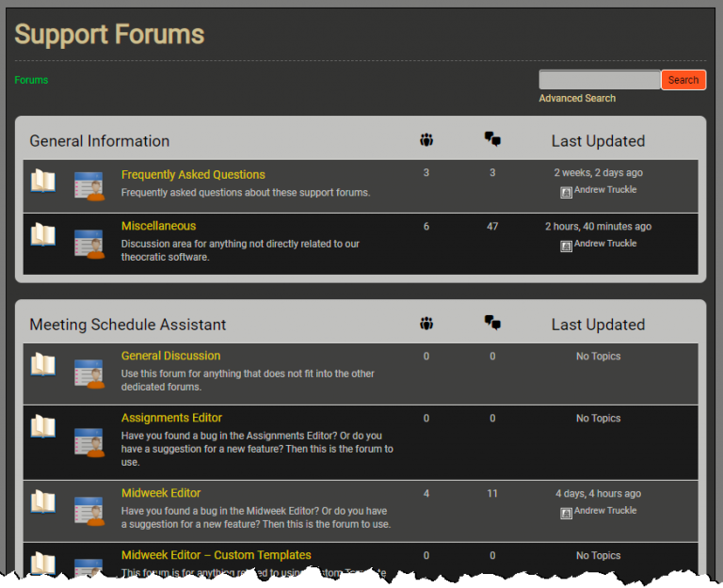Click the forum avatar icon in the Assignments Editor row
The height and width of the screenshot is (588, 723).
coord(89,442)
